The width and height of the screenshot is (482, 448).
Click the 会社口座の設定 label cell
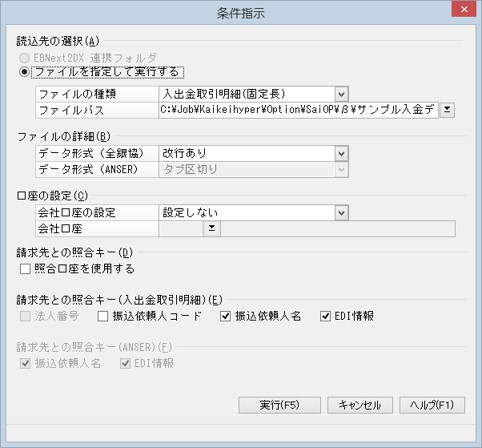pyautogui.click(x=97, y=213)
